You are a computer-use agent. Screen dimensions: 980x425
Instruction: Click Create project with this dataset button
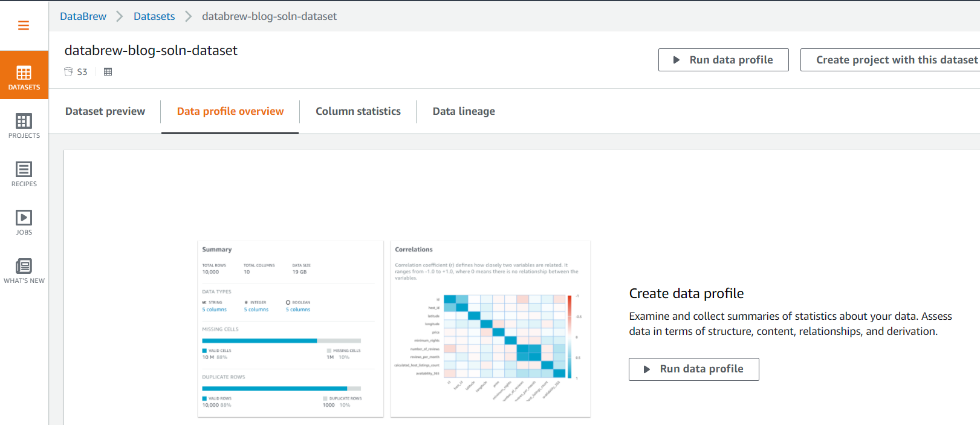pos(890,60)
